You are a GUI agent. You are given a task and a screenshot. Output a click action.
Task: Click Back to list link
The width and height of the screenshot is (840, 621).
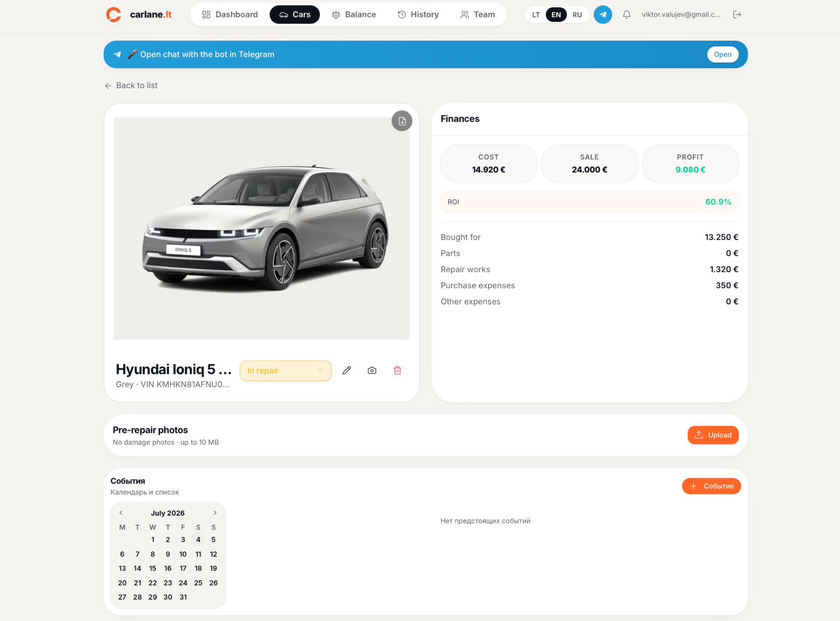pyautogui.click(x=131, y=85)
